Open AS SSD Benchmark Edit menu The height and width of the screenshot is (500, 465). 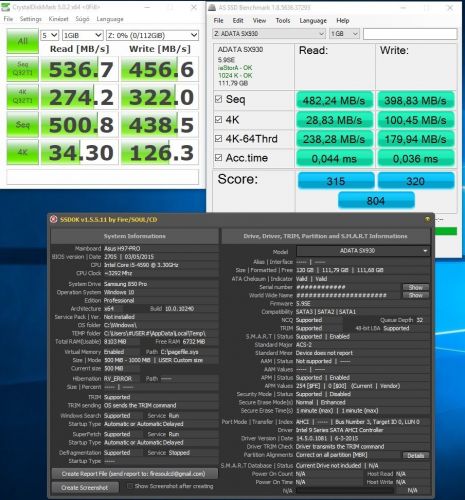tap(238, 21)
